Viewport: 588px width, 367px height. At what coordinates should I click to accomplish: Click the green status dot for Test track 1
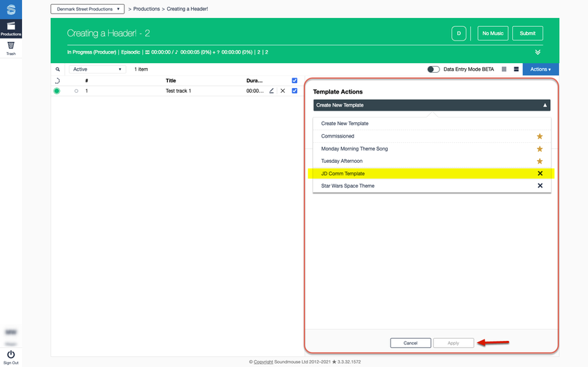click(x=56, y=91)
